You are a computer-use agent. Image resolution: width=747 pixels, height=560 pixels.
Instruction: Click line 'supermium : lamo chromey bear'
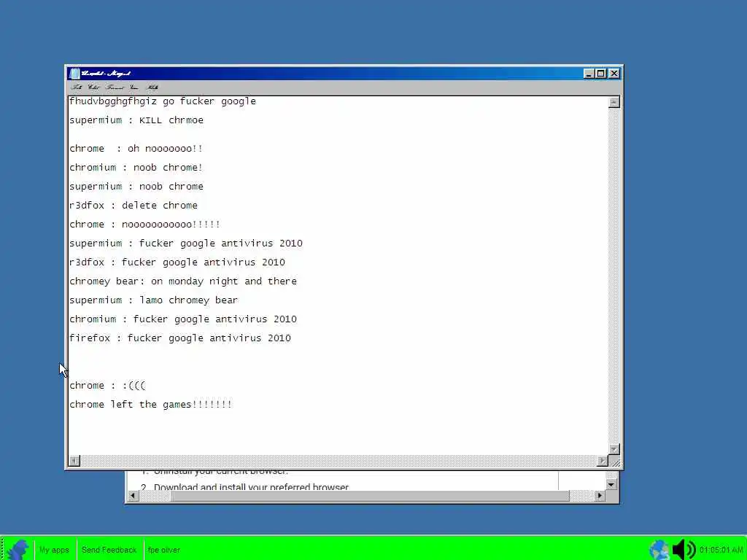click(153, 300)
